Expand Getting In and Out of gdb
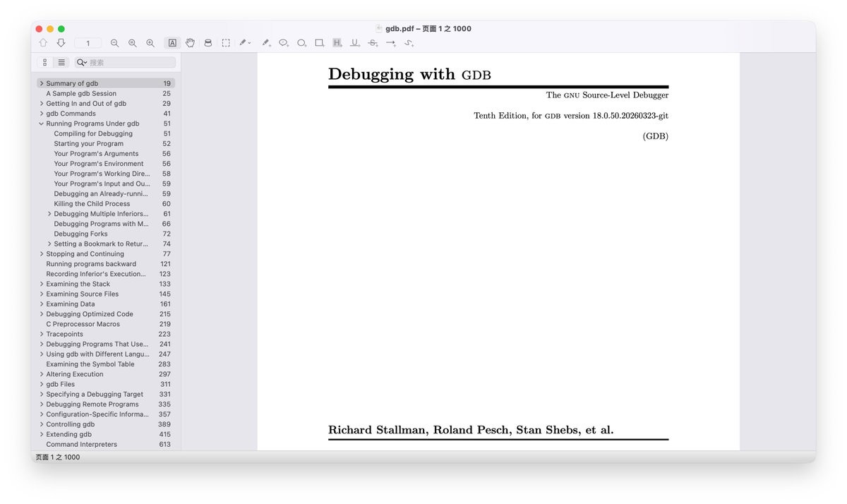 pos(42,103)
